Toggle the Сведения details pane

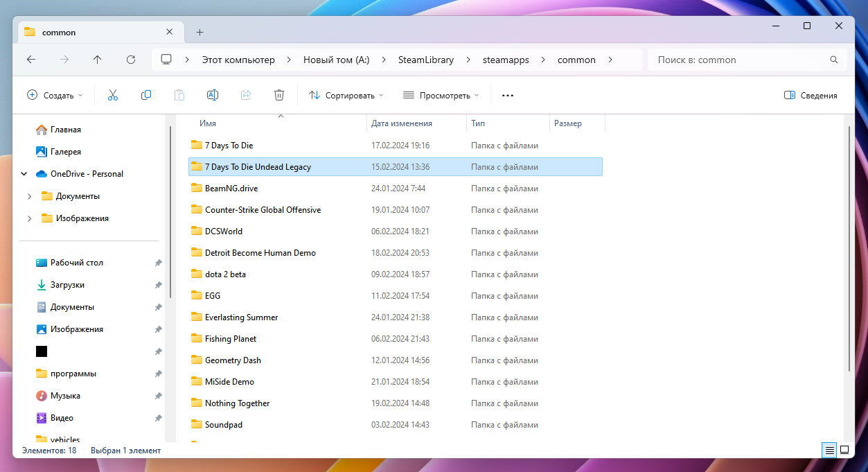(x=811, y=95)
